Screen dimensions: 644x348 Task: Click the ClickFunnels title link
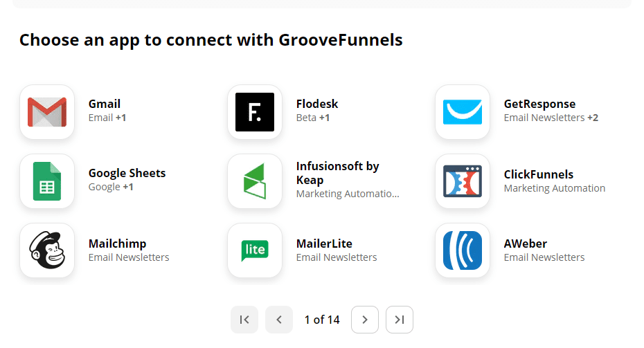coord(539,174)
